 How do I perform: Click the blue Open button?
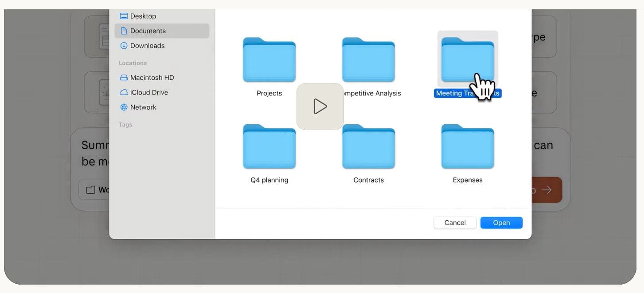(501, 223)
